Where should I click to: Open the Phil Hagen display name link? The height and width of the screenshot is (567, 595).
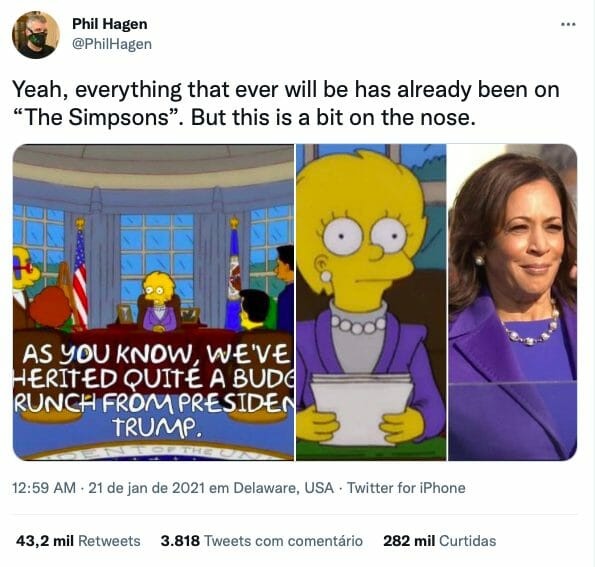[110, 24]
